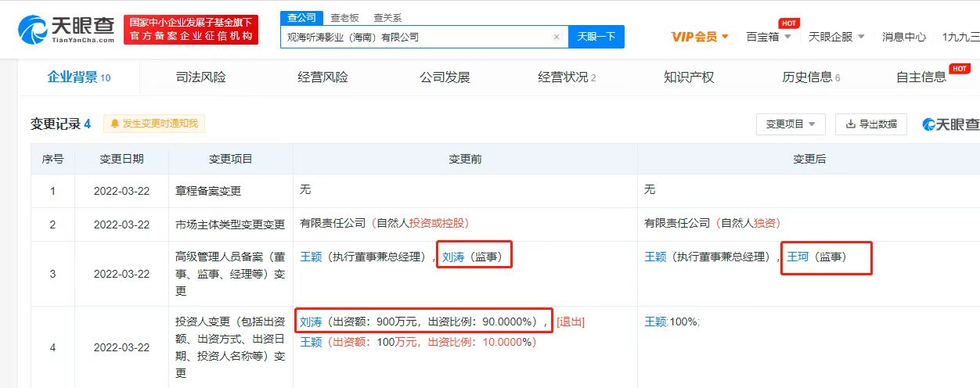Open the 变更项目 filter dropdown
The height and width of the screenshot is (388, 980).
(x=791, y=124)
